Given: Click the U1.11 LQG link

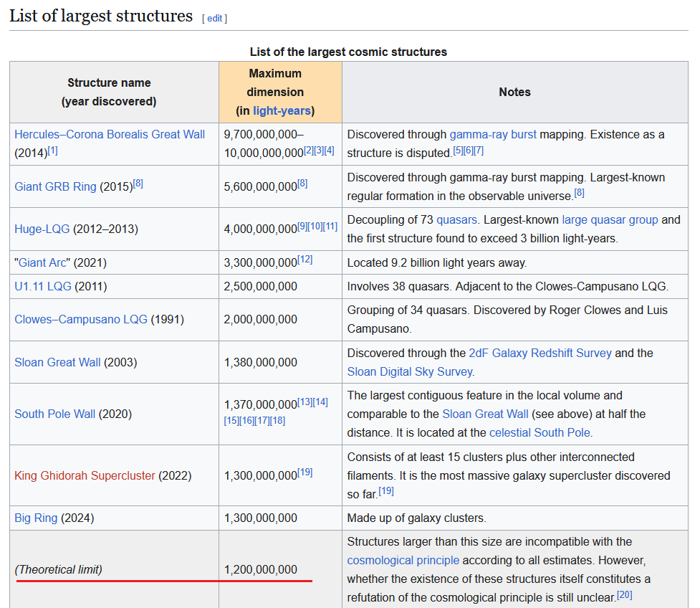Looking at the screenshot, I should click(43, 286).
